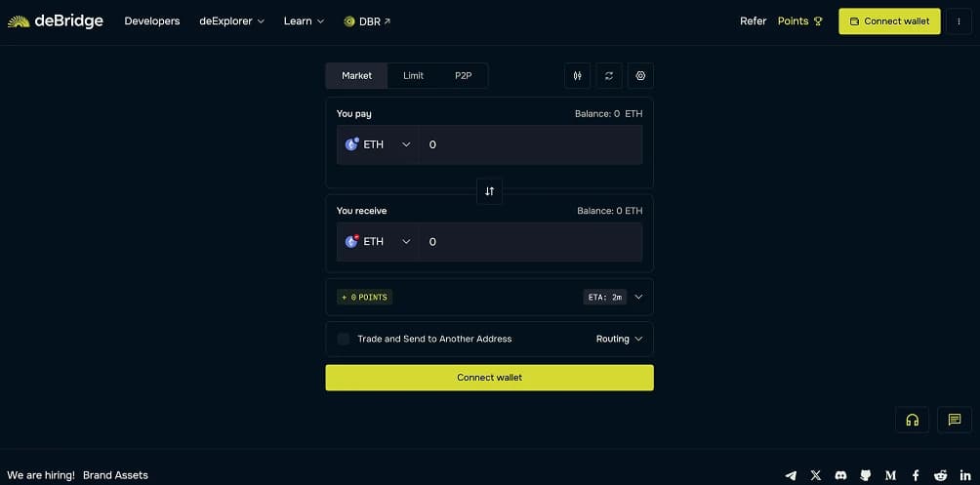Expand the Learn menu
Screen dimensions: 980x485
(304, 21)
